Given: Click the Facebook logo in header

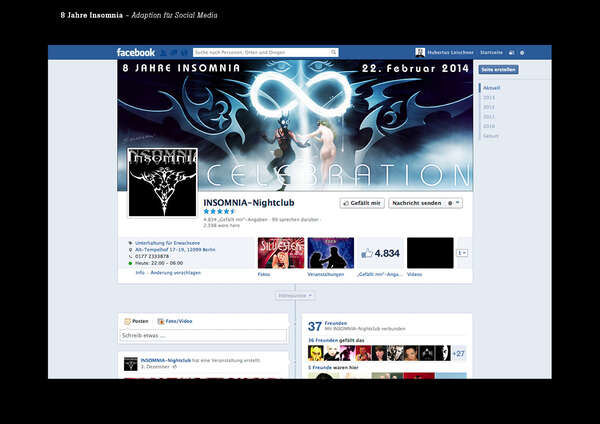Looking at the screenshot, I should [136, 52].
